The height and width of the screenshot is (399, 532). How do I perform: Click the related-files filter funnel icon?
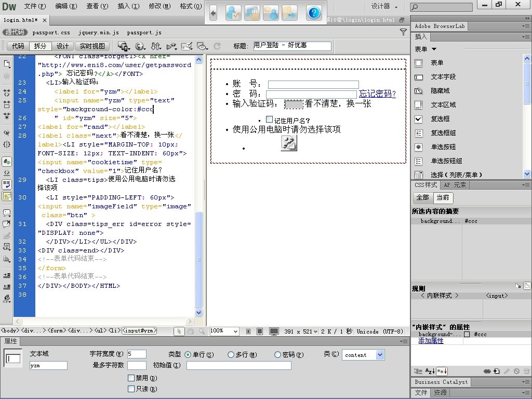pyautogui.click(x=403, y=32)
